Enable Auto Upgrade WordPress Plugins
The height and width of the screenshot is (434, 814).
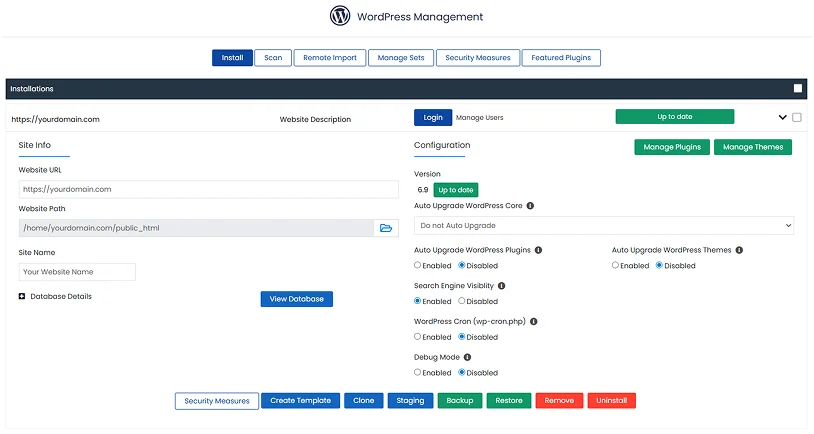tap(417, 265)
